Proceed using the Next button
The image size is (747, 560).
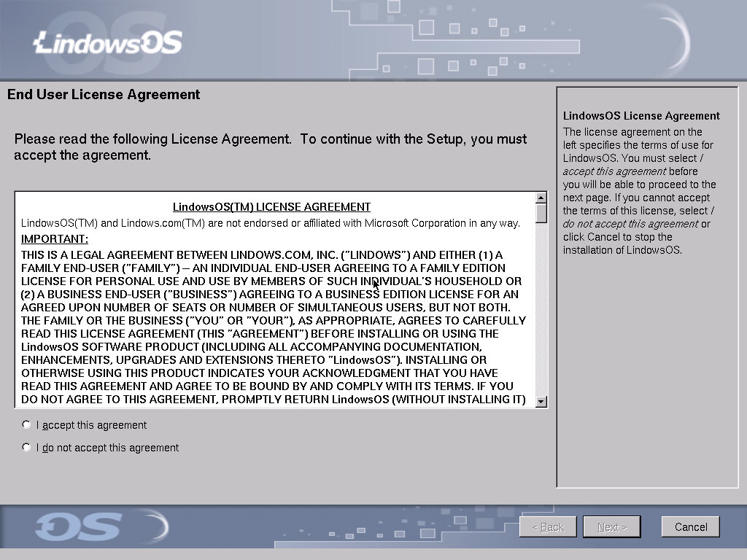click(x=611, y=526)
